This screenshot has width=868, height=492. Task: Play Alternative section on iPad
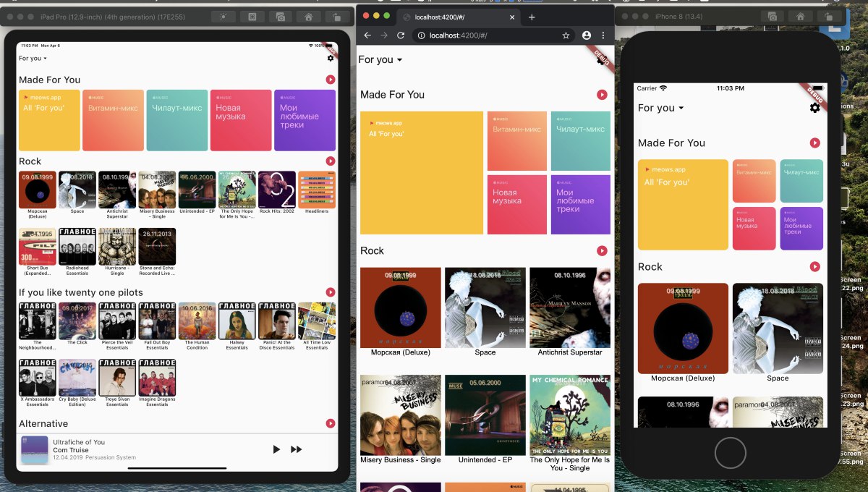[331, 423]
